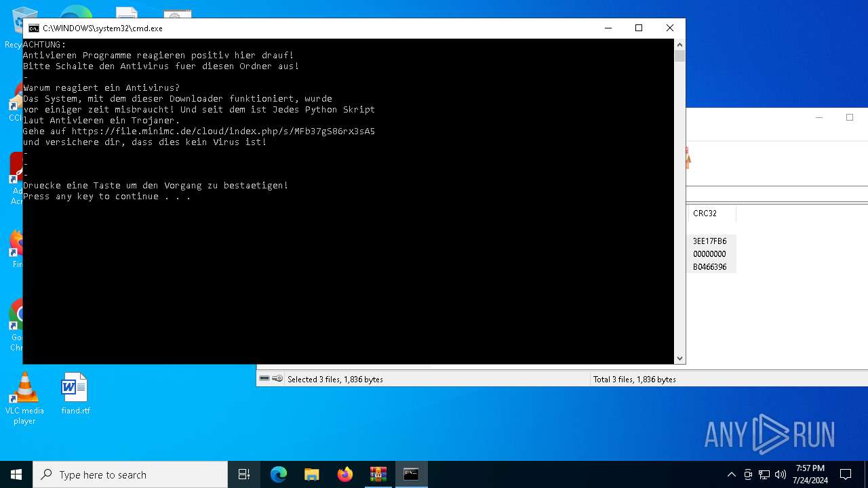868x488 pixels.
Task: Click the tray icon left of network
Action: (748, 474)
